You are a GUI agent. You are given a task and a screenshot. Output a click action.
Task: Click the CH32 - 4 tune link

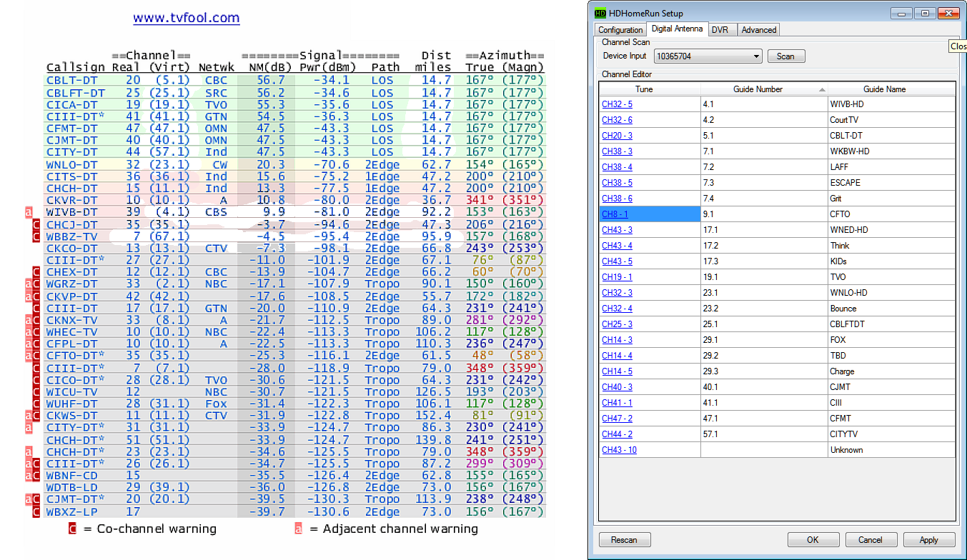[617, 309]
